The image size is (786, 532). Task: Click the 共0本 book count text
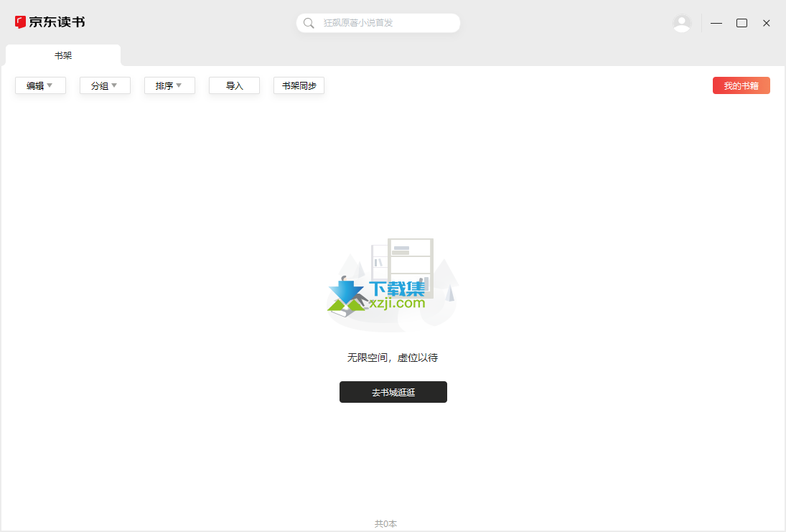point(386,523)
